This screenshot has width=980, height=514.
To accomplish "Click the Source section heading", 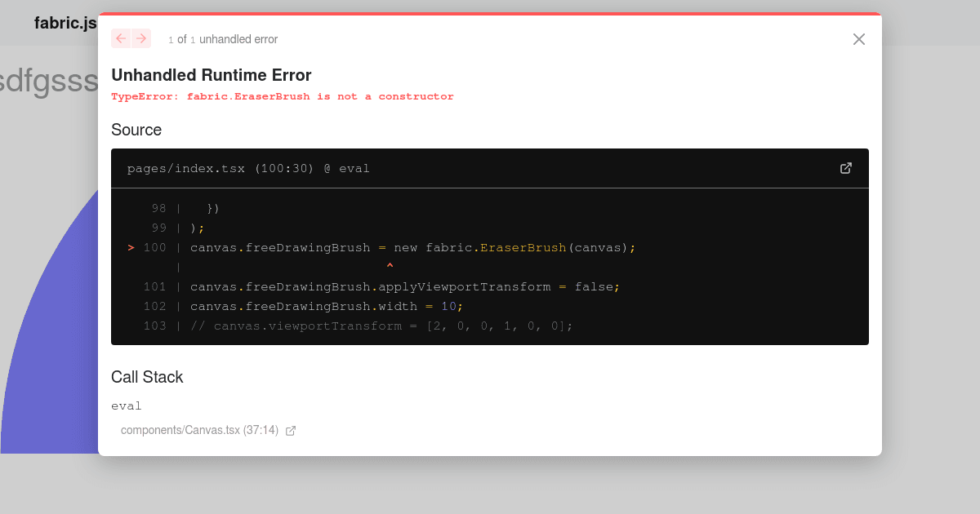I will [136, 130].
